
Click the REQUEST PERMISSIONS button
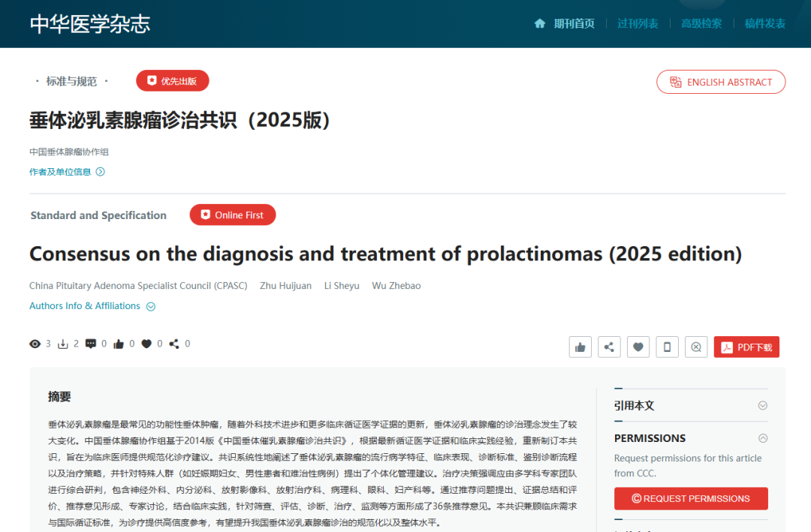coord(691,498)
